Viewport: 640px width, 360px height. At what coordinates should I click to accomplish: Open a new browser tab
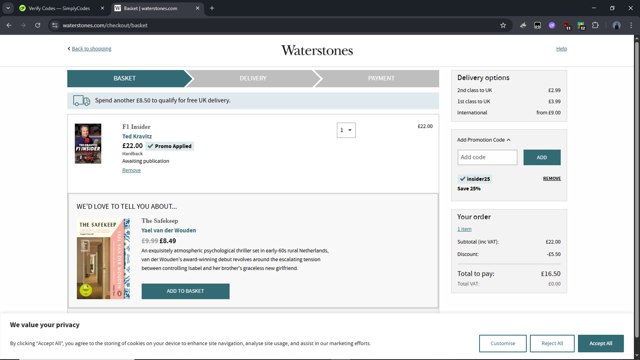[212, 8]
